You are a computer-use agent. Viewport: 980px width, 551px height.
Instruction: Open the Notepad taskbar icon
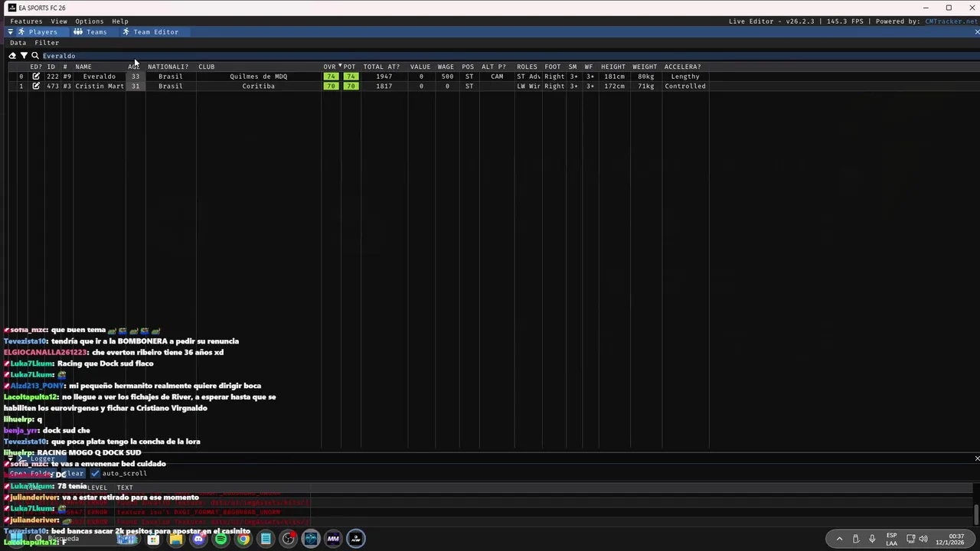point(266,539)
